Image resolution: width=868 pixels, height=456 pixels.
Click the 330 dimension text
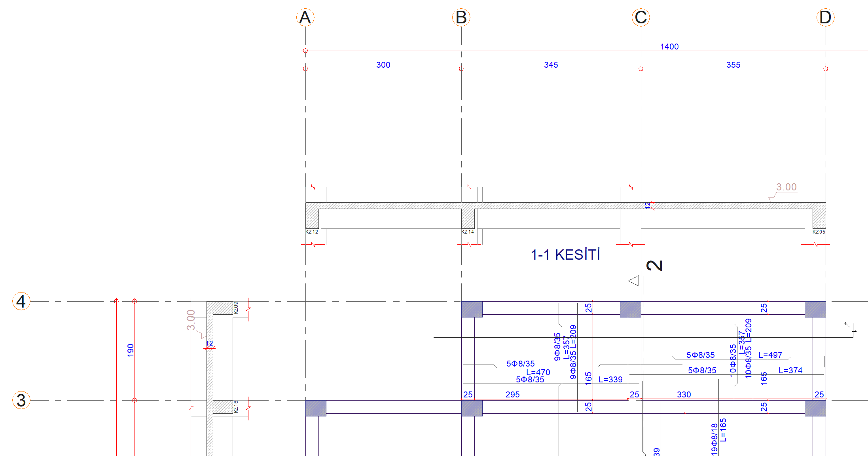[684, 395]
